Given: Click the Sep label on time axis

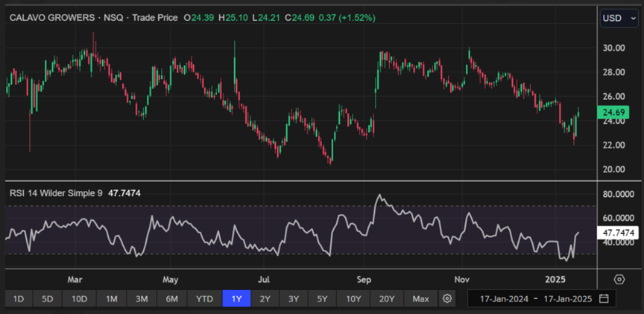Looking at the screenshot, I should [364, 280].
